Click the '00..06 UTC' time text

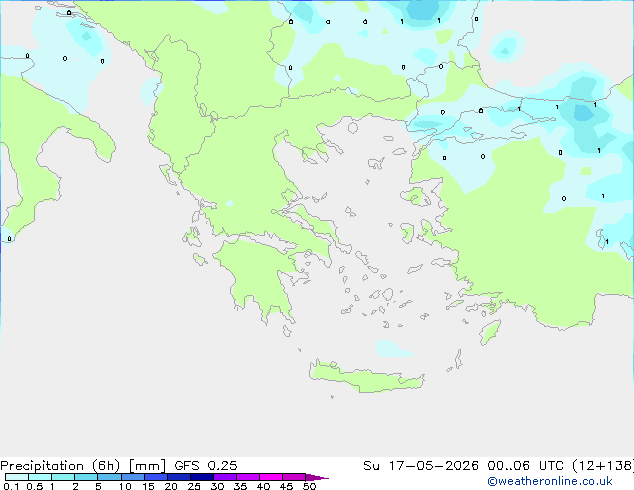point(525,466)
